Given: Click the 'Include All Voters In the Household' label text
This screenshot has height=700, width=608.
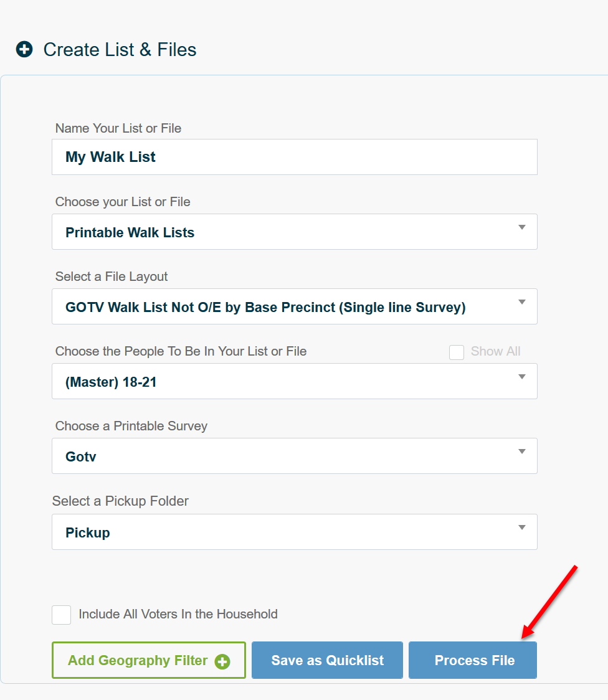Looking at the screenshot, I should coord(178,615).
